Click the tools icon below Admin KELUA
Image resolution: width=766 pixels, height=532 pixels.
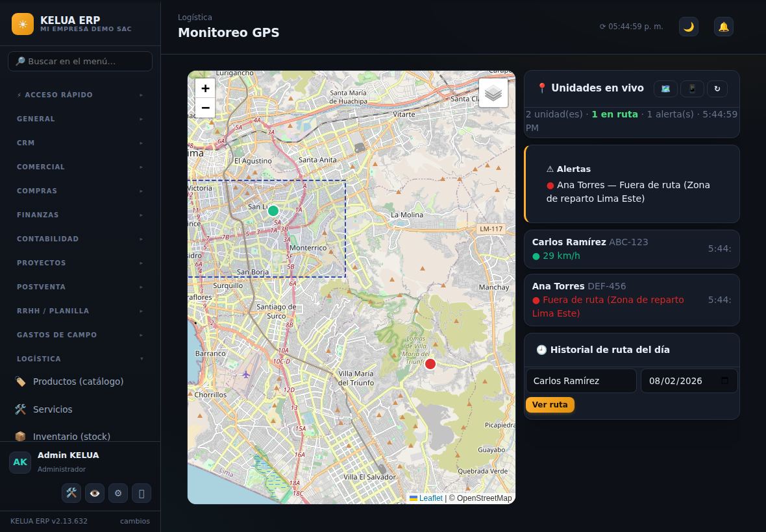[71, 493]
